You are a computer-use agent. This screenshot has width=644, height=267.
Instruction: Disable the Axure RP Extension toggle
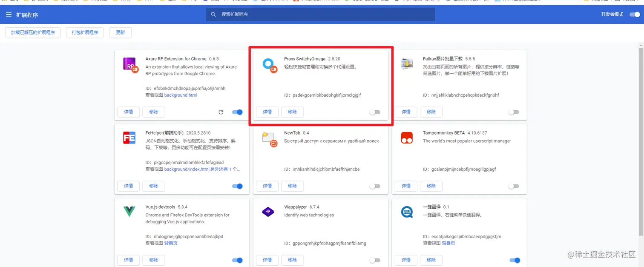tap(237, 112)
